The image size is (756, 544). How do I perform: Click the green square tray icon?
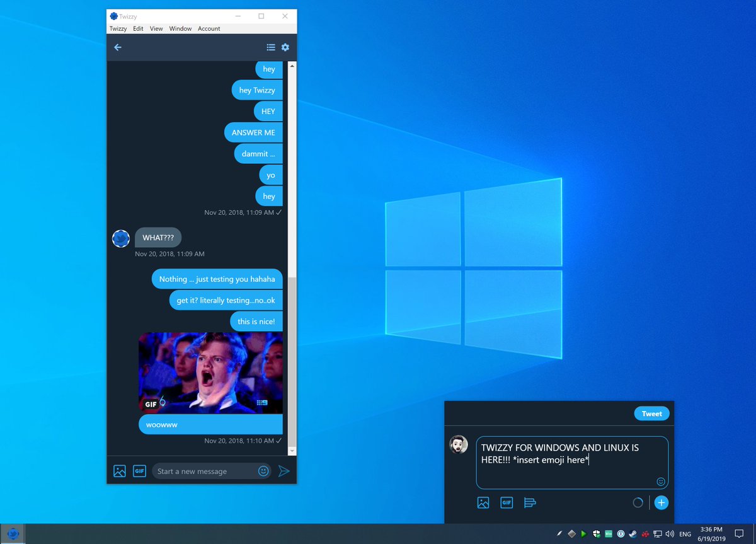click(609, 534)
